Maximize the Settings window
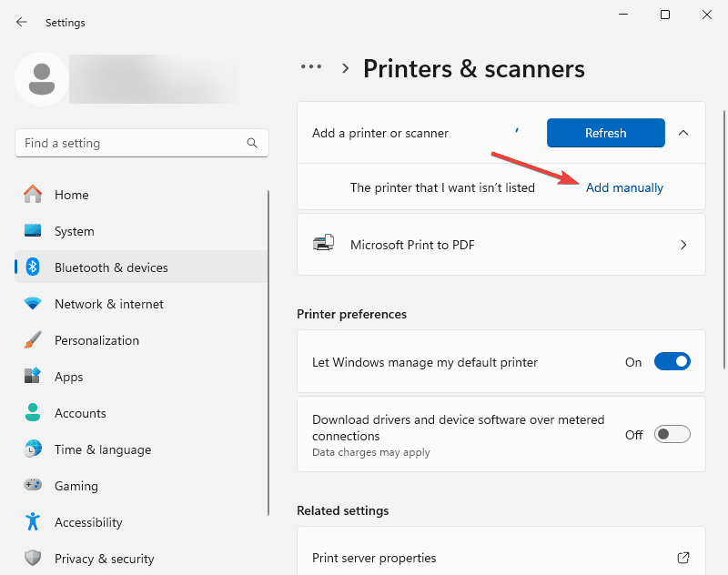The height and width of the screenshot is (575, 728). tap(665, 15)
